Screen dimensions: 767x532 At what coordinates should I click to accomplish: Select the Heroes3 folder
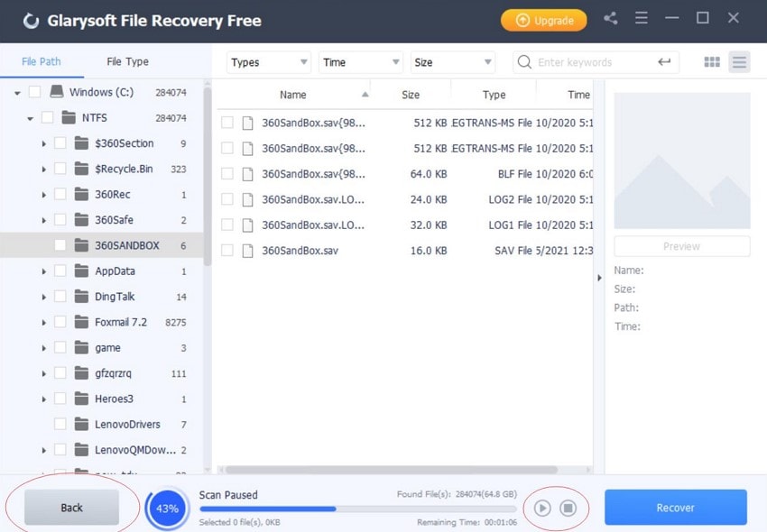coord(114,399)
